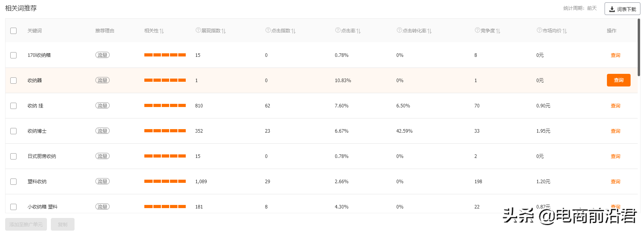
Task: Click the 流量 tag for 收纳博士
Action: coord(103,131)
